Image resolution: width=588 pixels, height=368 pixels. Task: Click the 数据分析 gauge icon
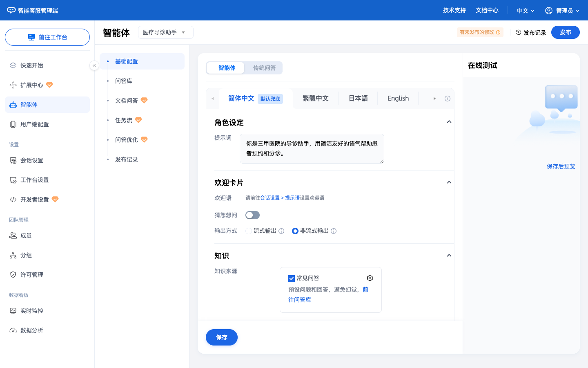(x=13, y=330)
